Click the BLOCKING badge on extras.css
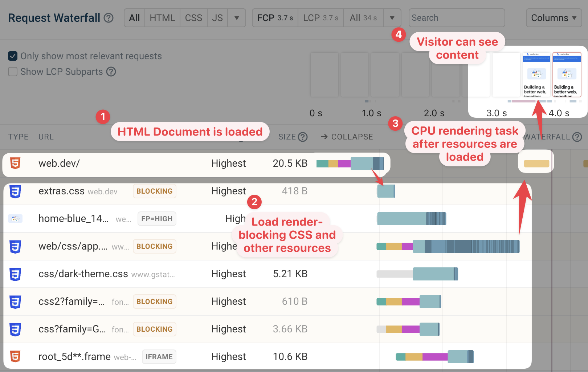Image resolution: width=588 pixels, height=372 pixels. [155, 191]
